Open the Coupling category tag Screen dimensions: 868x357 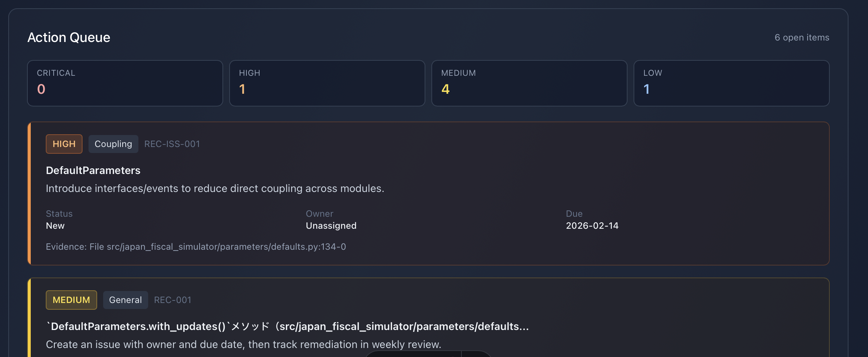pos(113,144)
